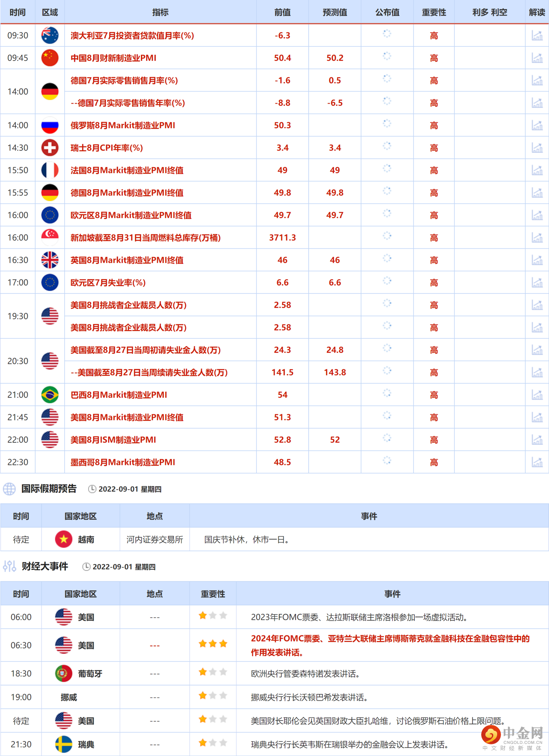Open 欧元区7月失业率 indicator link
Viewport: 549px width, 756px height.
click(108, 283)
